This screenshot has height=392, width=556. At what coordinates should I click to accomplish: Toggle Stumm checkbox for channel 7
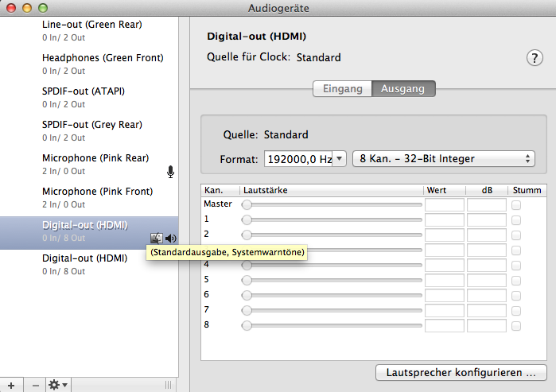coord(516,311)
